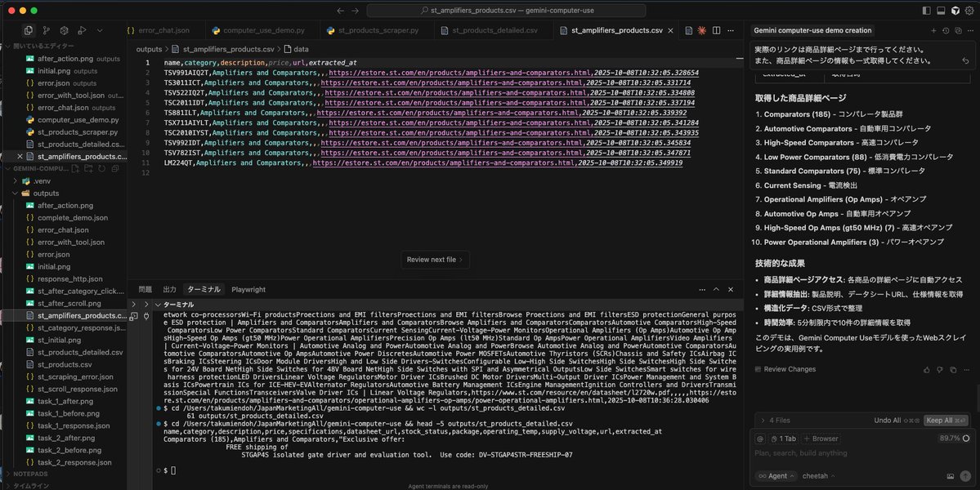Screen dimensions: 980x490
Task: Collapse the ターミナル group chevron
Action: pos(158,305)
